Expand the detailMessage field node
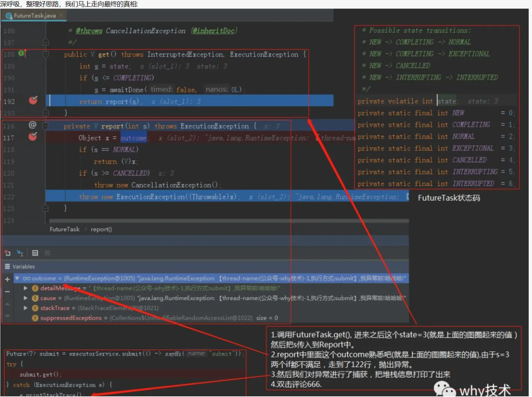532x397 pixels. (25, 288)
